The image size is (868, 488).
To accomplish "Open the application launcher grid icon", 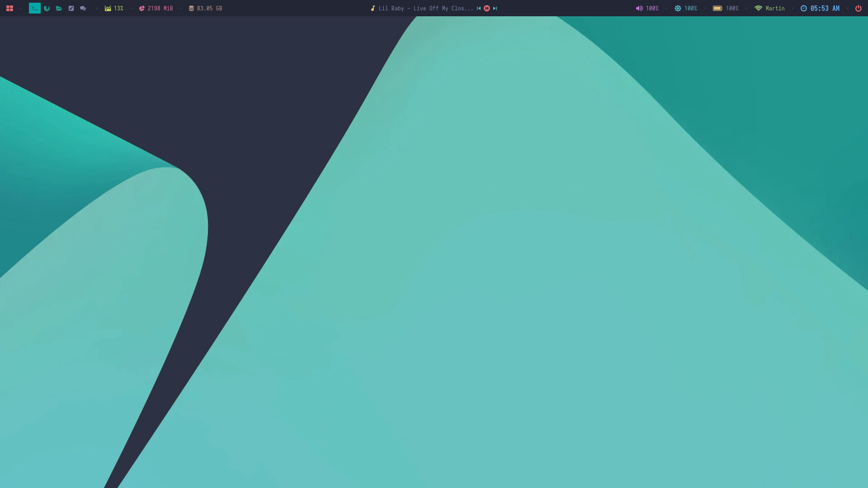I will pos(9,8).
